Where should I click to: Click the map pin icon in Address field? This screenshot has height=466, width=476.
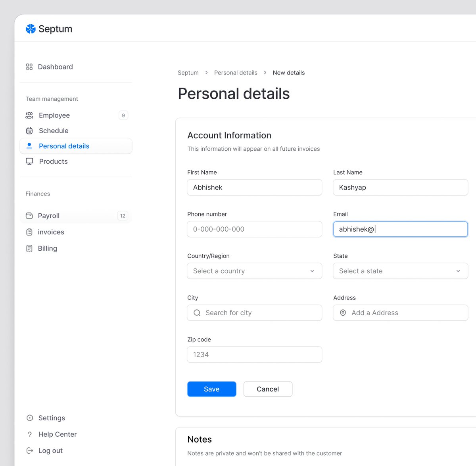[343, 313]
